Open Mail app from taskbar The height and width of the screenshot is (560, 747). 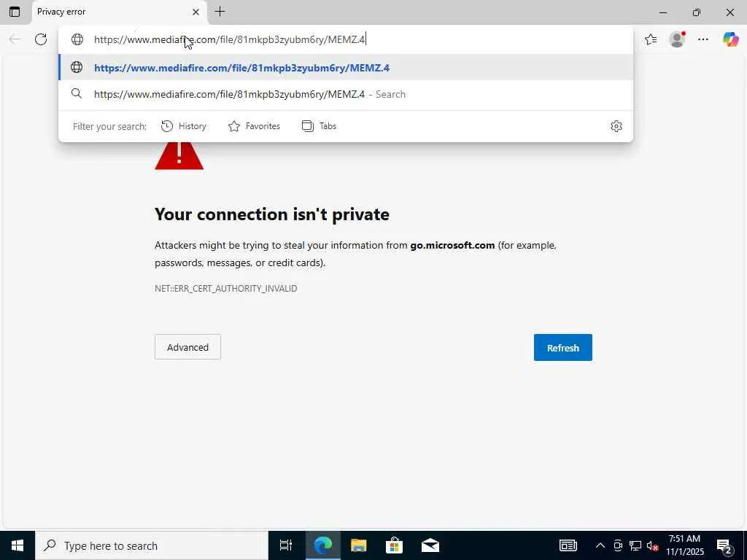click(430, 545)
